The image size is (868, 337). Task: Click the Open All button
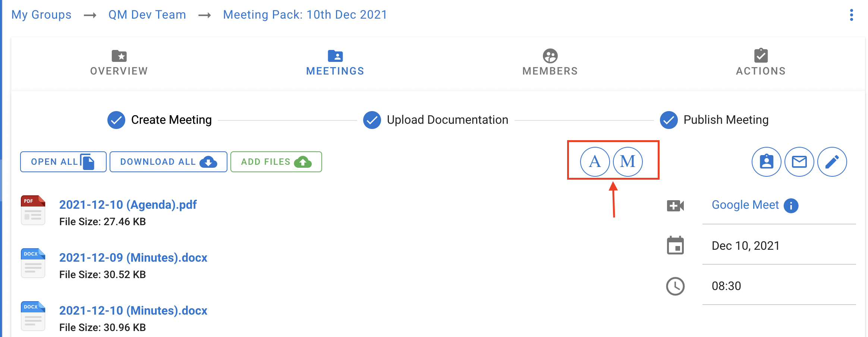click(63, 162)
